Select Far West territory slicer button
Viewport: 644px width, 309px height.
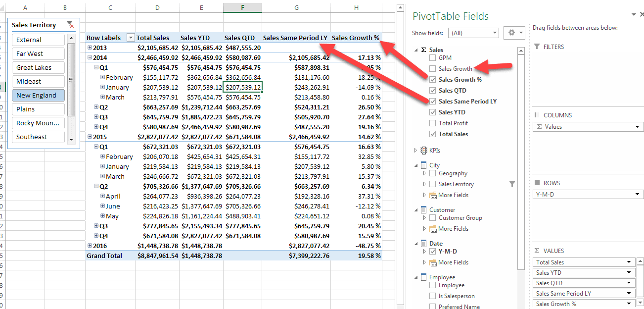(38, 53)
